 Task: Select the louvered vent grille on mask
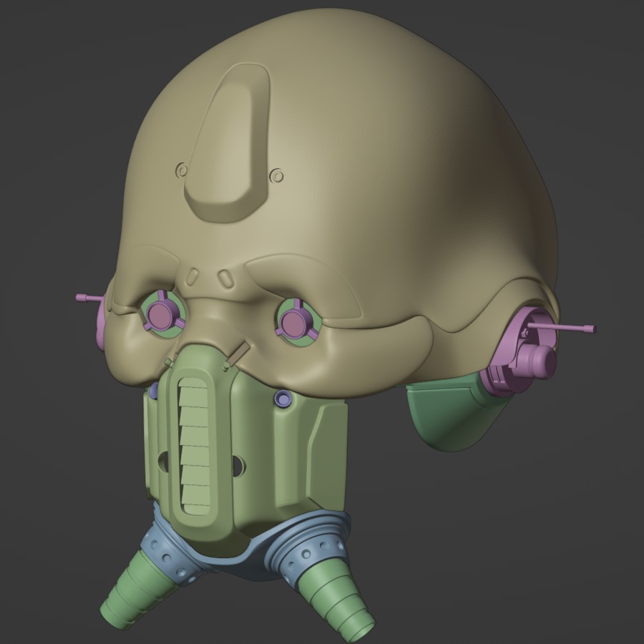point(196,445)
